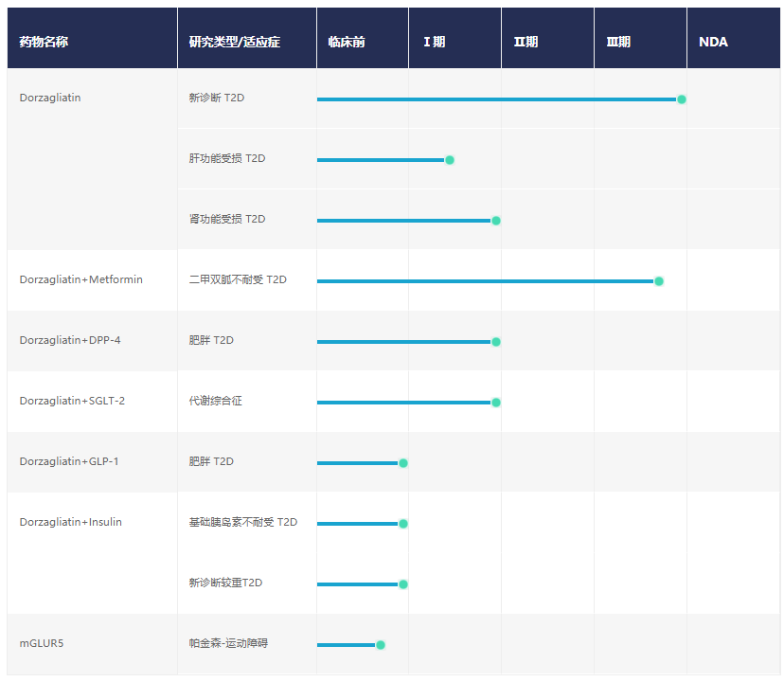Click the 研究类型/适应症 column header
This screenshot has width=784, height=682.
(247, 38)
